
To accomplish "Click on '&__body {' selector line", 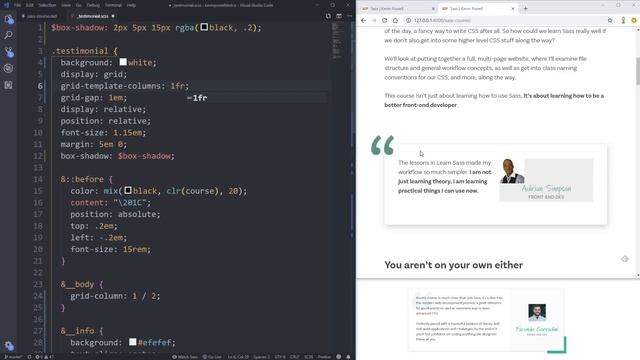I will click(x=82, y=284).
